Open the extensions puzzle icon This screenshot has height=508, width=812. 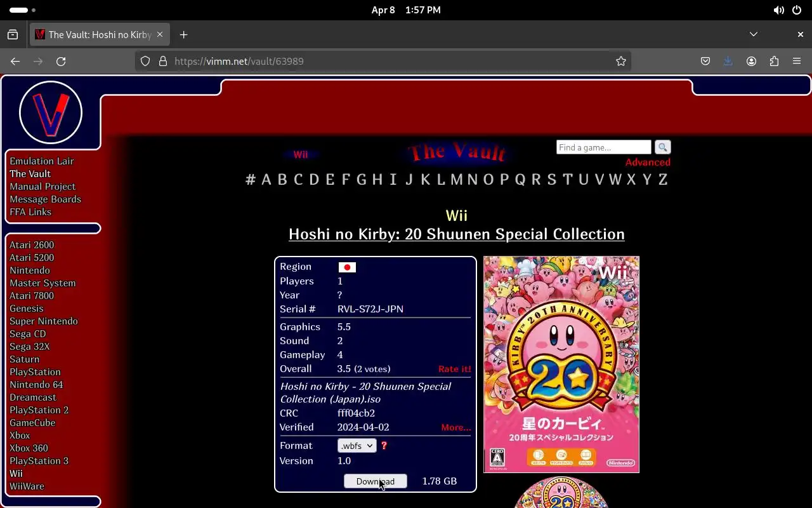774,61
